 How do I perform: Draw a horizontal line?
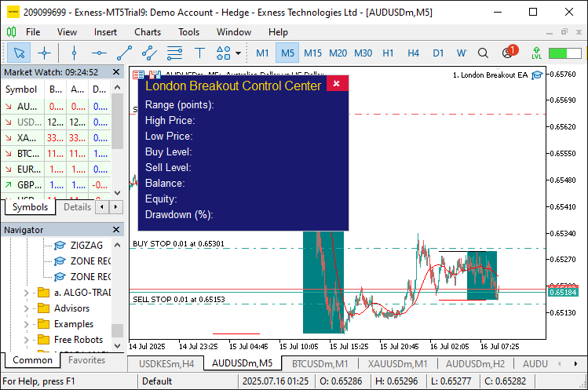(99, 53)
